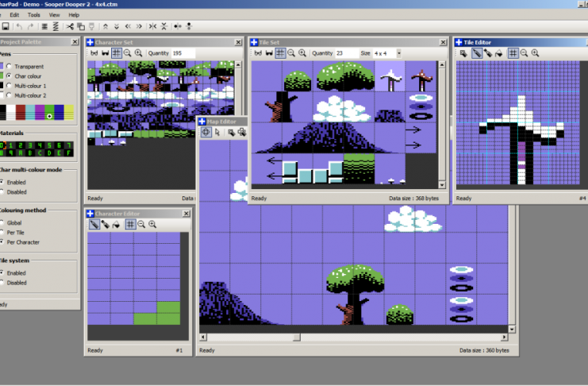
Task: Click outline glasses icon in Tile Set toolbar
Action: pos(258,53)
